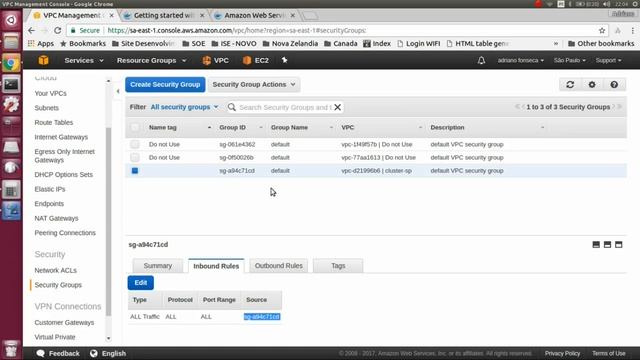Collapse the left navigation pane arrow

click(x=118, y=91)
